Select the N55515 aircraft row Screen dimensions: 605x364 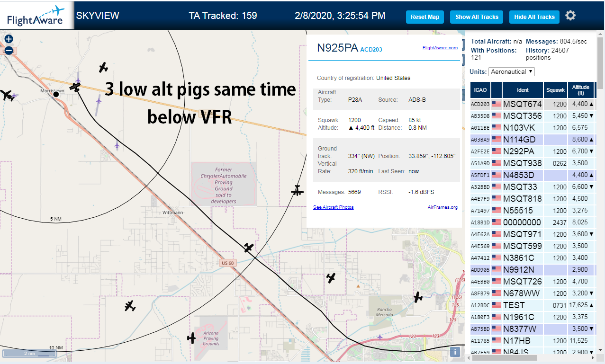533,210
